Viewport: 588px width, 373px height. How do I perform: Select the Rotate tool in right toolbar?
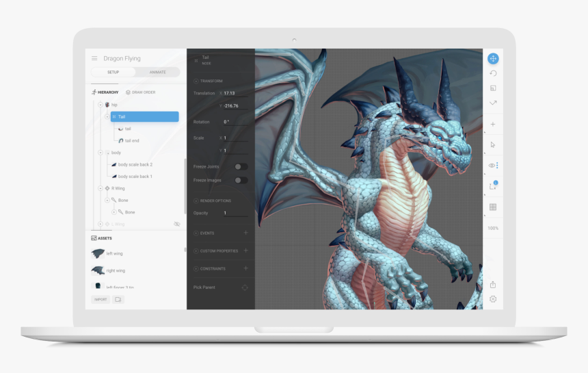[493, 73]
